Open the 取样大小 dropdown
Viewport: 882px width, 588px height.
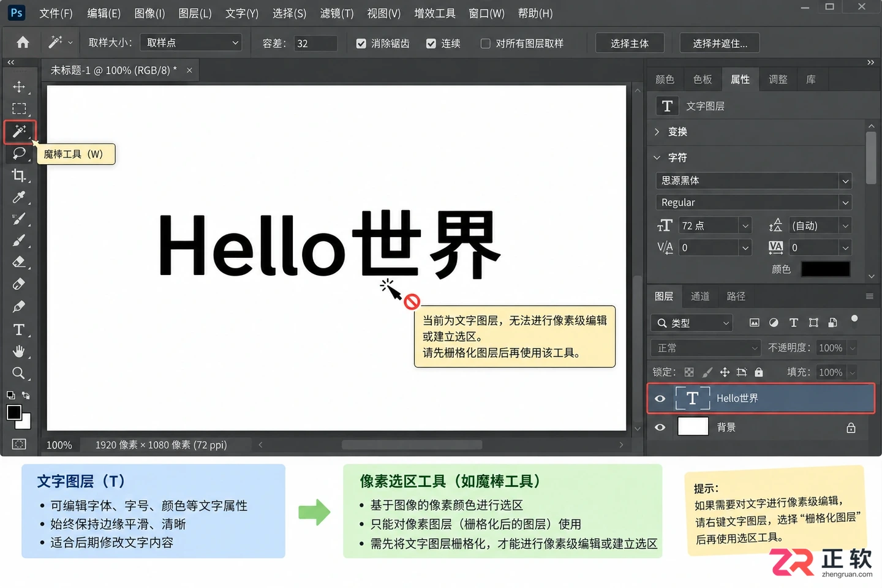click(191, 42)
